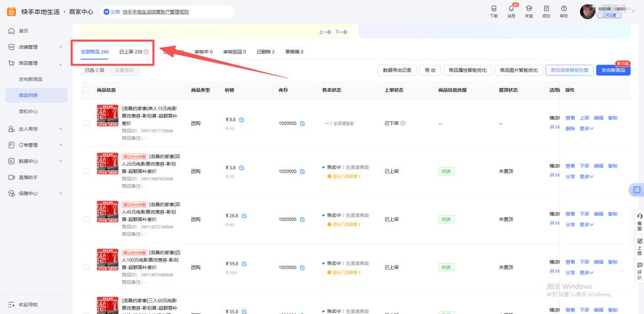Click the price edit icon next to ¥8.8
This screenshot has width=644, height=314.
pos(242,119)
